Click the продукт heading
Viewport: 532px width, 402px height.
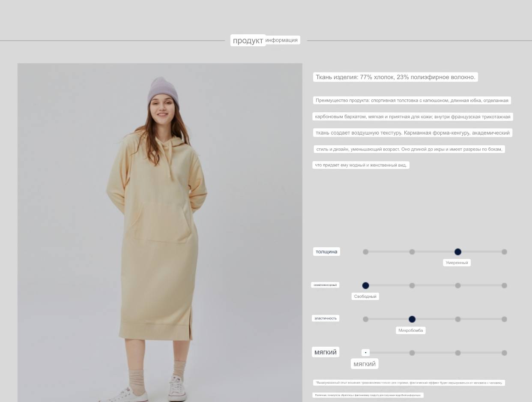[x=248, y=40]
